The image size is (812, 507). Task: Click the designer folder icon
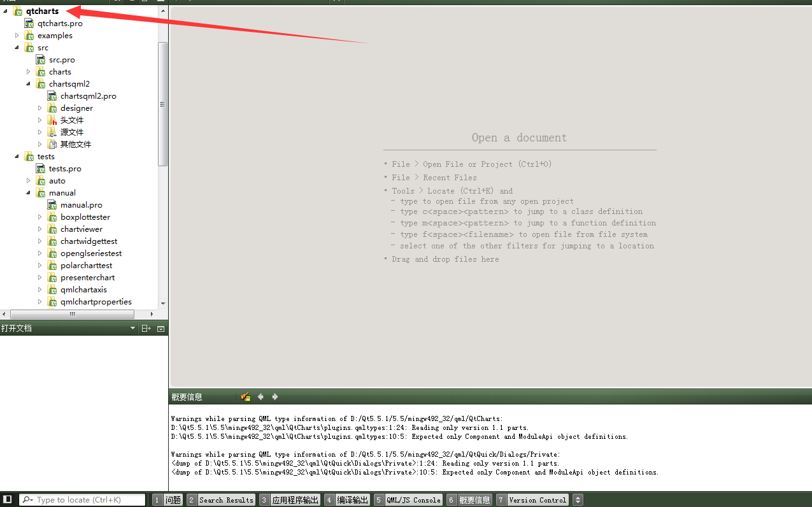[52, 108]
